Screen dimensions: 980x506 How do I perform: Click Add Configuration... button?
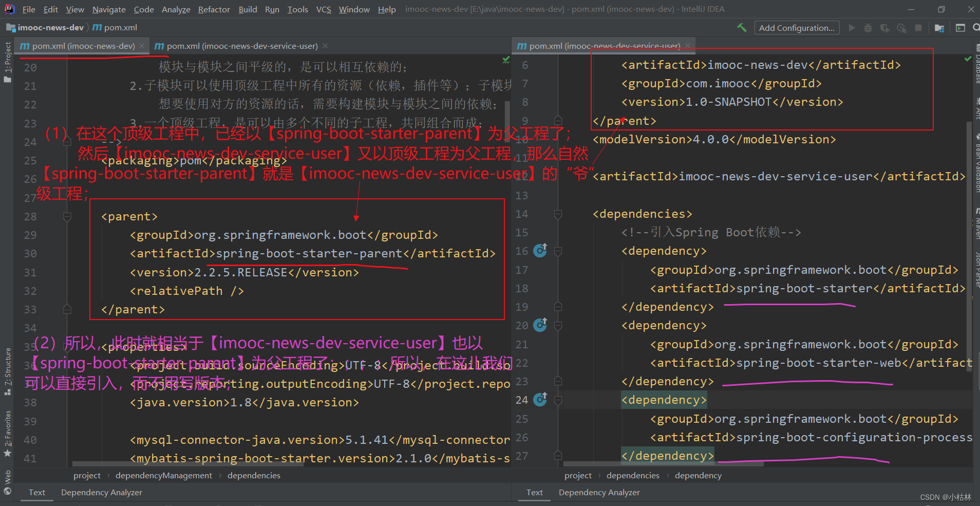click(x=797, y=28)
